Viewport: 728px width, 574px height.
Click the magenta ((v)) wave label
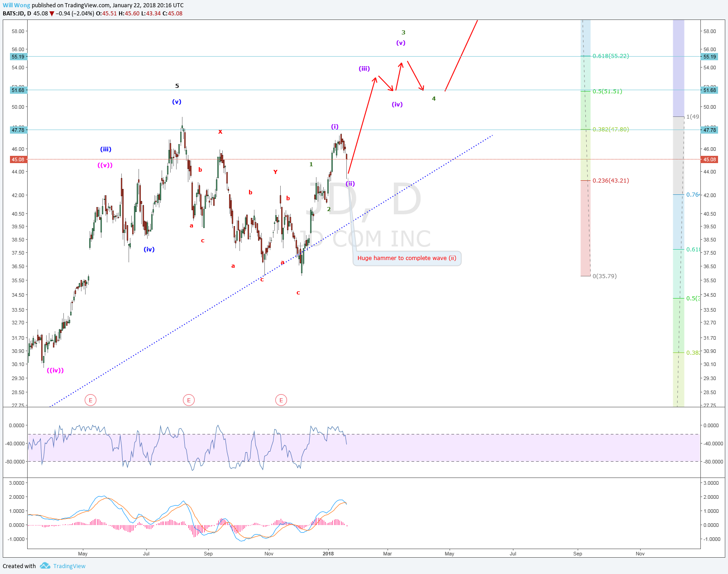[x=105, y=165]
